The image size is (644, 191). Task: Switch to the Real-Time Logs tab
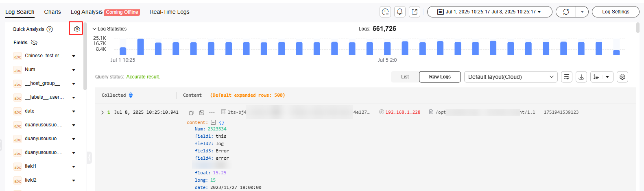pos(169,12)
